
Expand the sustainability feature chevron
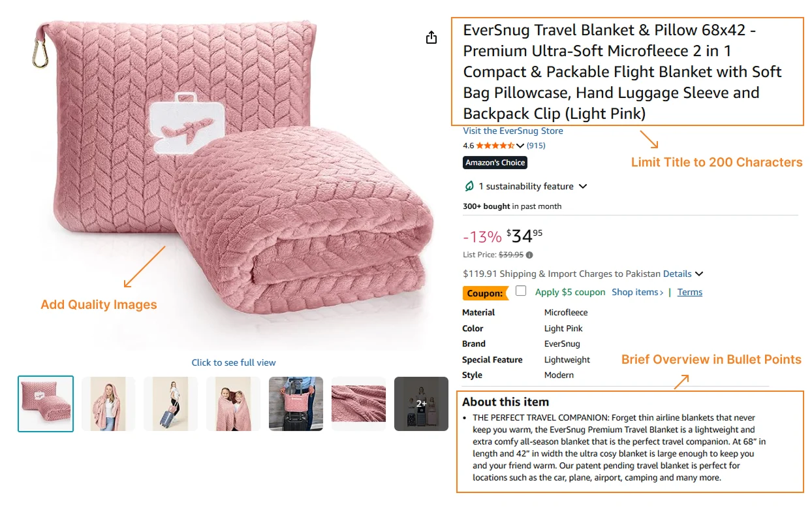[x=583, y=186]
